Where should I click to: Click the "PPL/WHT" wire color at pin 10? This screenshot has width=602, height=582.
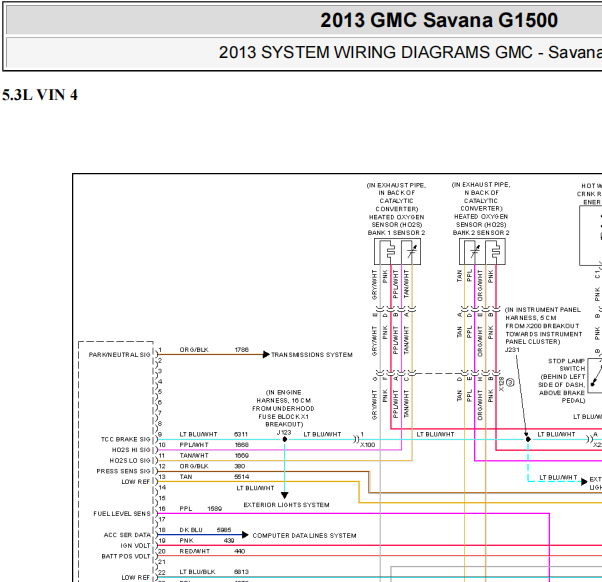point(194,445)
